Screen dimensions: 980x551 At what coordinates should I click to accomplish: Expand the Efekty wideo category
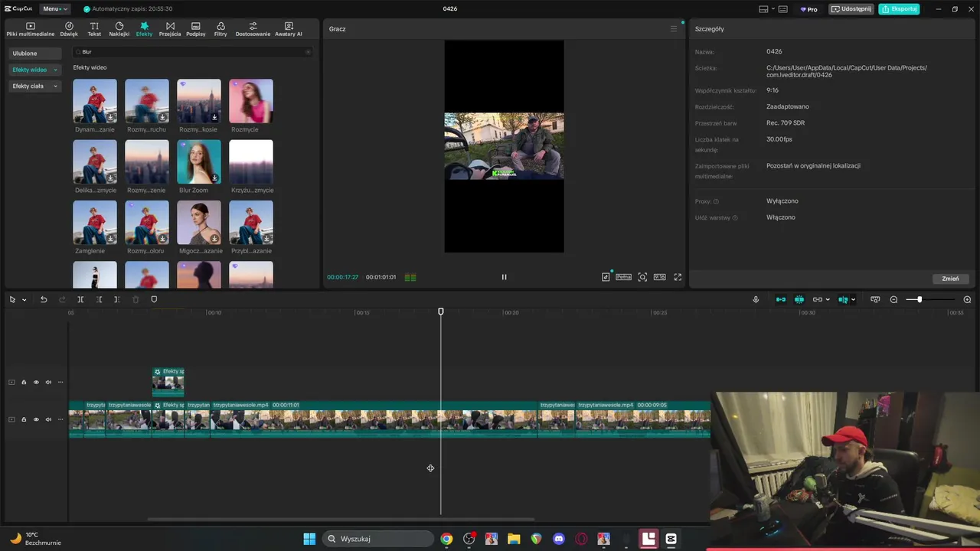click(x=34, y=70)
